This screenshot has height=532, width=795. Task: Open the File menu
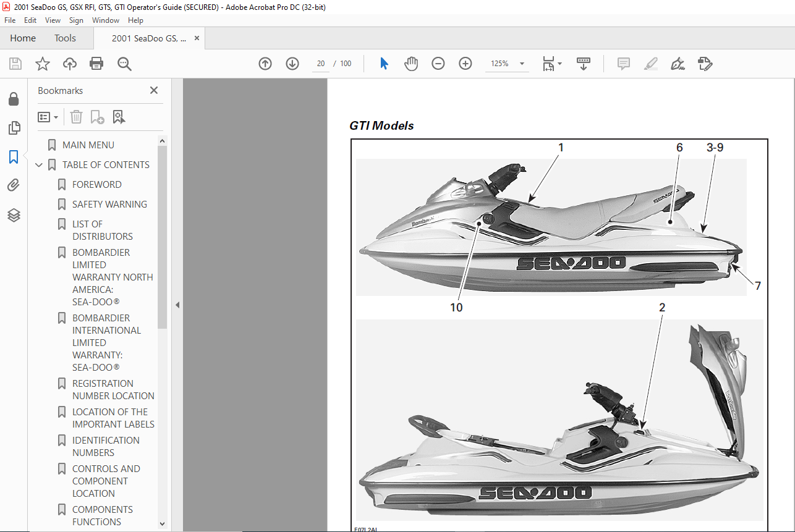click(10, 20)
